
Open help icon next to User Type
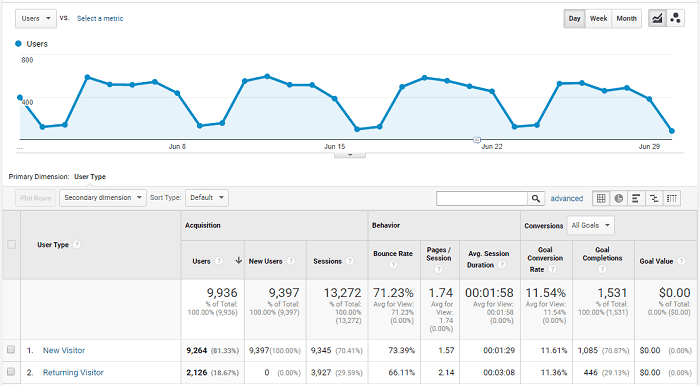[77, 245]
